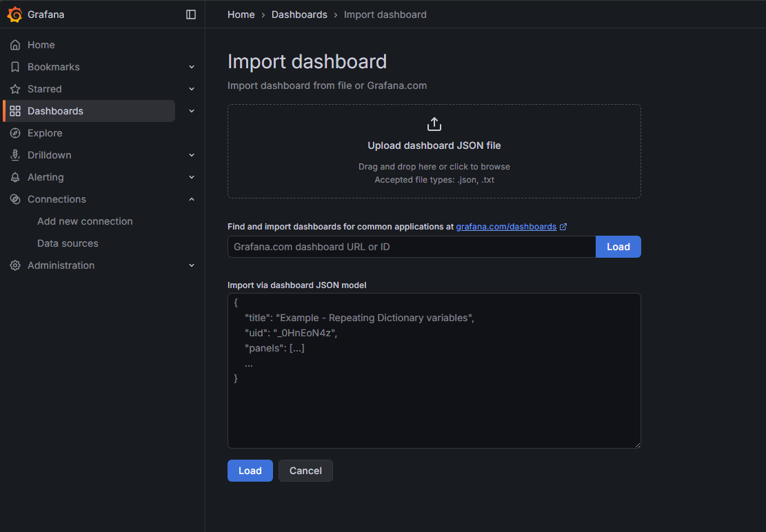Click the Drilldown icon in sidebar
Screen dimensions: 766x532
[15, 155]
